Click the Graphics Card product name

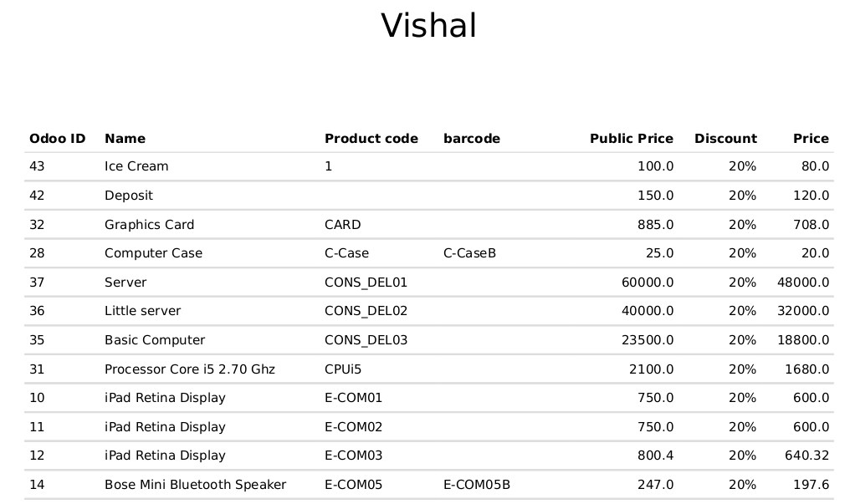pos(149,225)
